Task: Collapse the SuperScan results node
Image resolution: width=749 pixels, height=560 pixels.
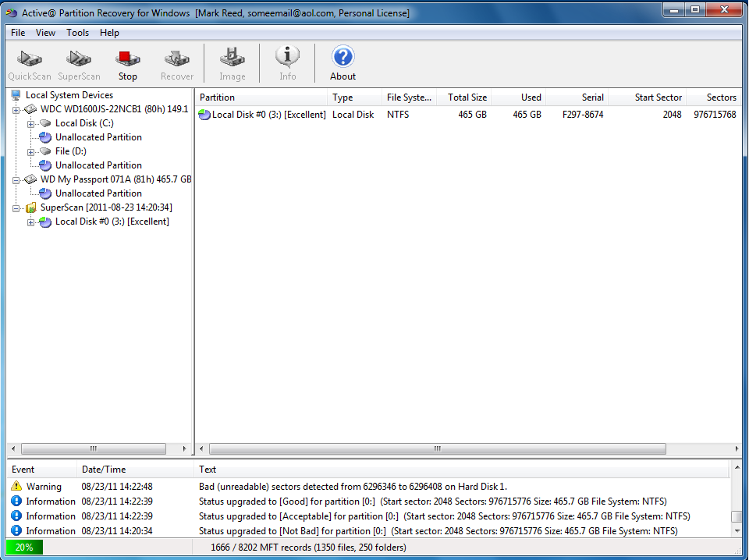Action: point(16,208)
